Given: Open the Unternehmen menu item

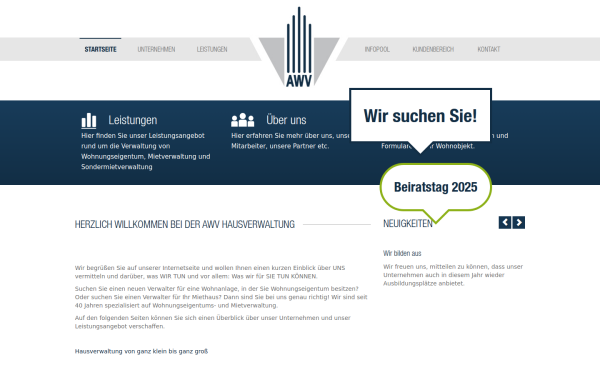Looking at the screenshot, I should click(x=156, y=49).
